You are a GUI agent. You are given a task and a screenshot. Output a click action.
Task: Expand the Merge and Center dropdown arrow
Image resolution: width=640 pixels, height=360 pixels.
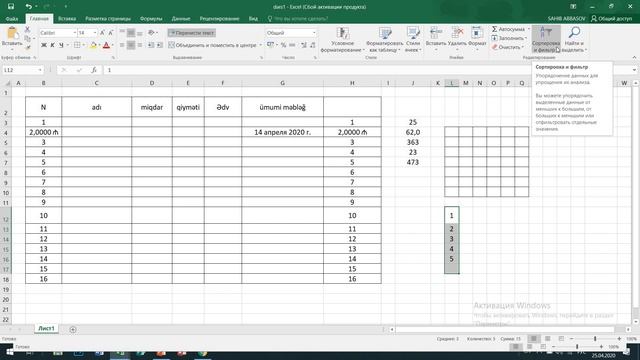(260, 45)
